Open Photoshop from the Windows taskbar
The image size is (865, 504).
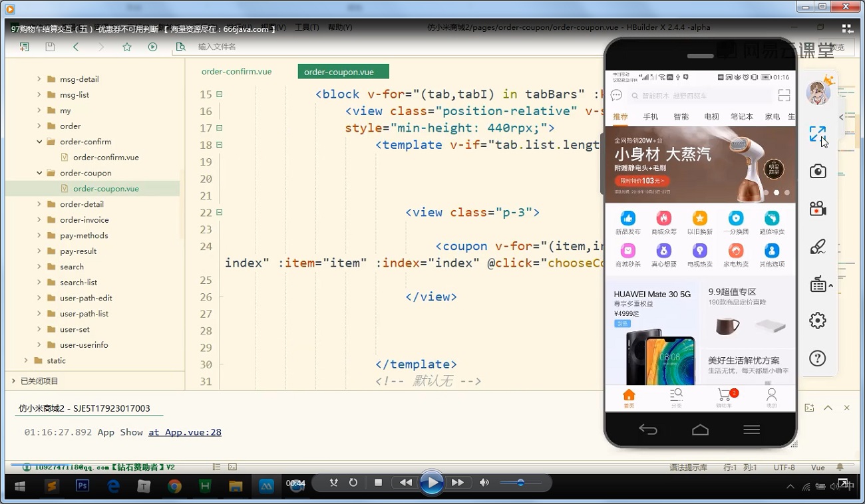(83, 486)
